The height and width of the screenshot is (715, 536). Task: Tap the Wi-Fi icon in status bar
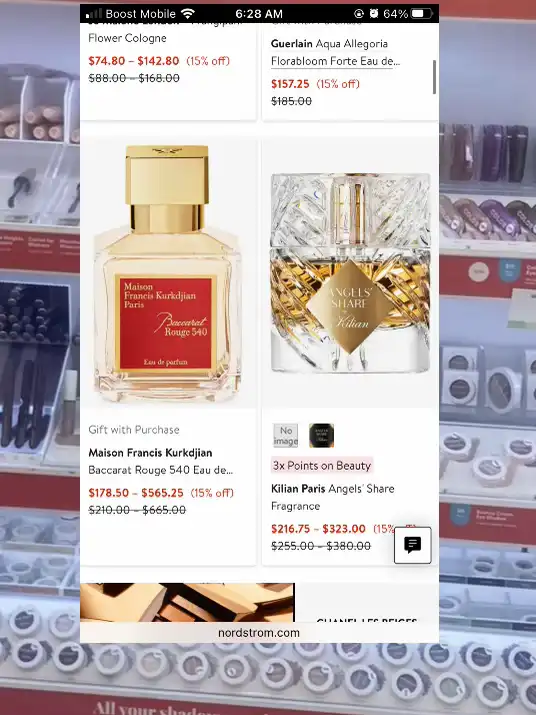coord(187,13)
